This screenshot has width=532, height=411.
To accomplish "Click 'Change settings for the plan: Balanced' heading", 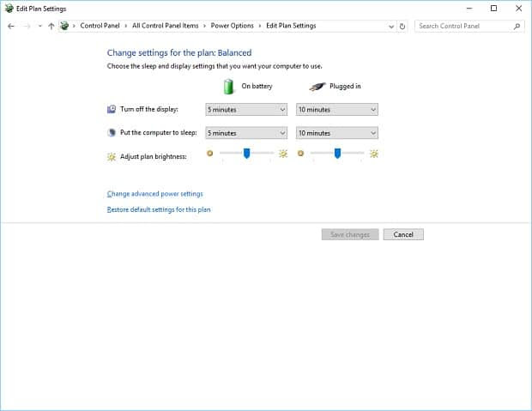I will click(x=179, y=53).
